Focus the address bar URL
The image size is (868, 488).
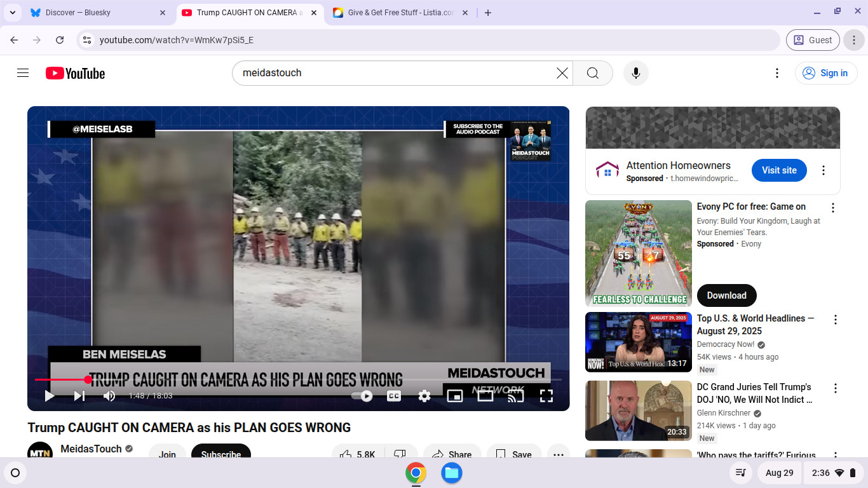[x=177, y=40]
